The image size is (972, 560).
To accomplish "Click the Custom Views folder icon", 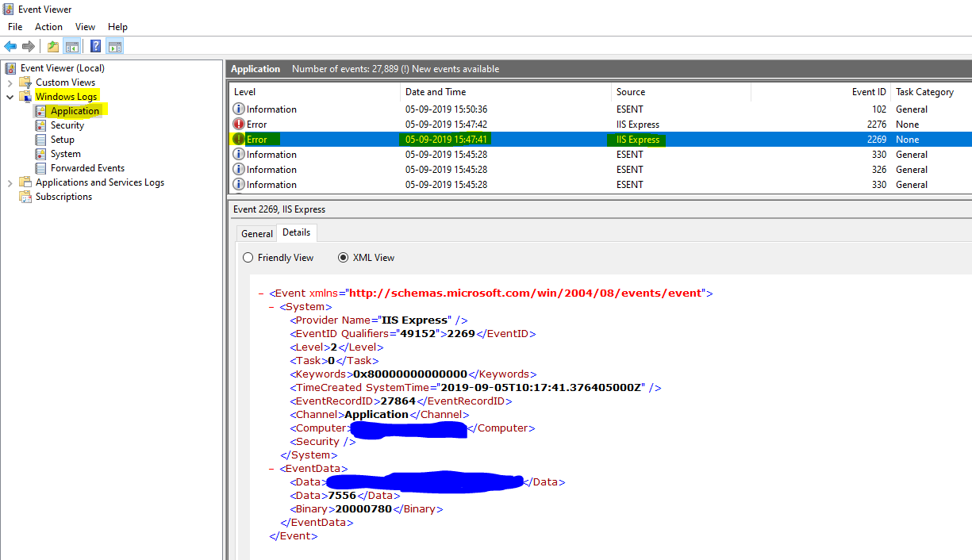I will click(25, 82).
